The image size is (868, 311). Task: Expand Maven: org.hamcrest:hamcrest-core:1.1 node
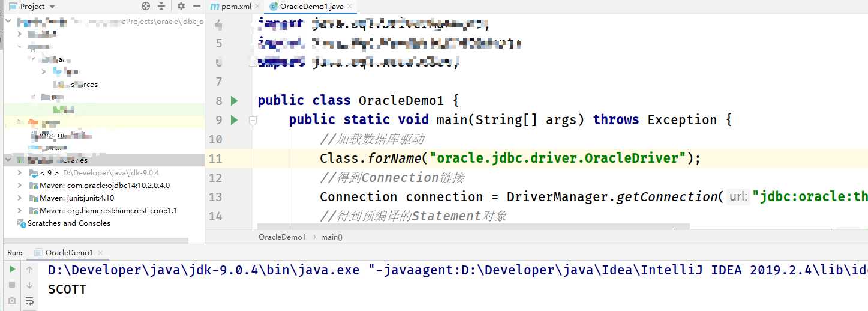[20, 210]
